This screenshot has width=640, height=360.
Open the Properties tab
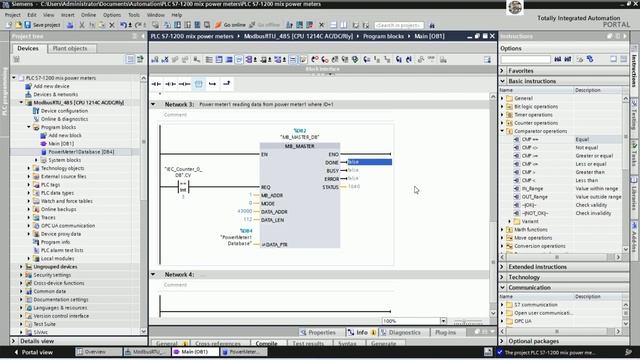point(318,332)
